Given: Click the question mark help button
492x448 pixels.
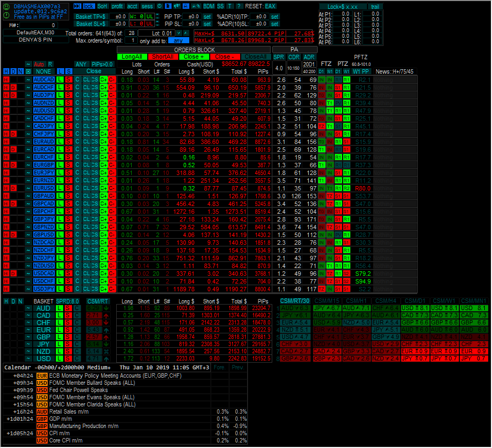Looking at the screenshot, I should point(239,6).
